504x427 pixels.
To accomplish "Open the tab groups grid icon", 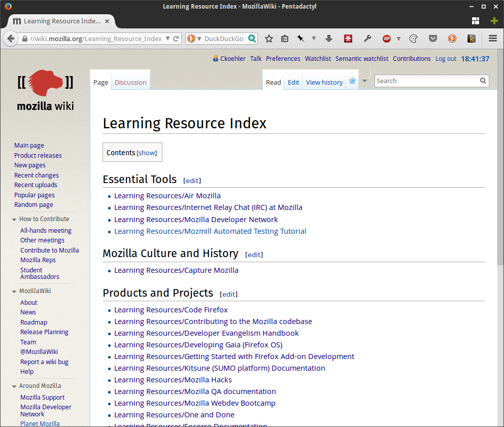I will pos(476,21).
